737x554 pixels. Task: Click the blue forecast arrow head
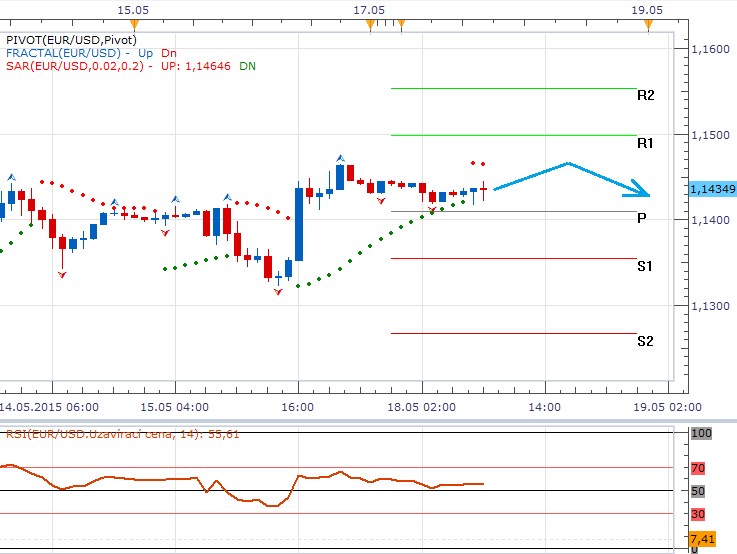pos(640,191)
